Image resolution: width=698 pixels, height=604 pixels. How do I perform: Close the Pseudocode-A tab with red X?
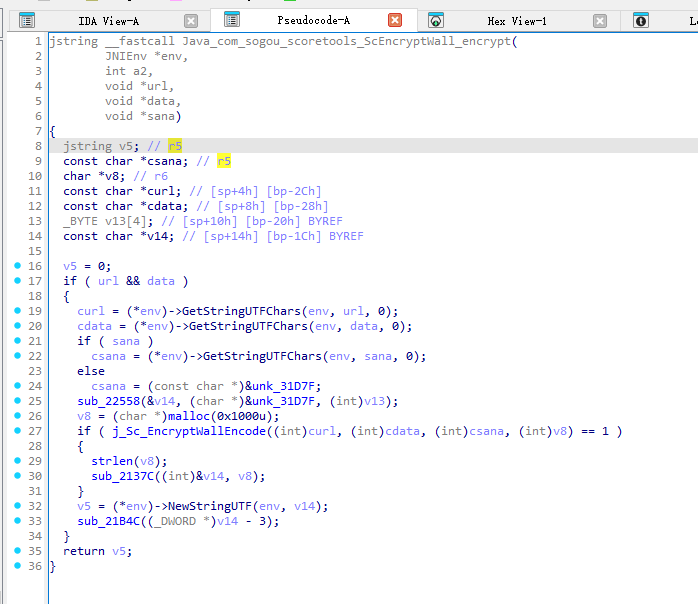395,20
